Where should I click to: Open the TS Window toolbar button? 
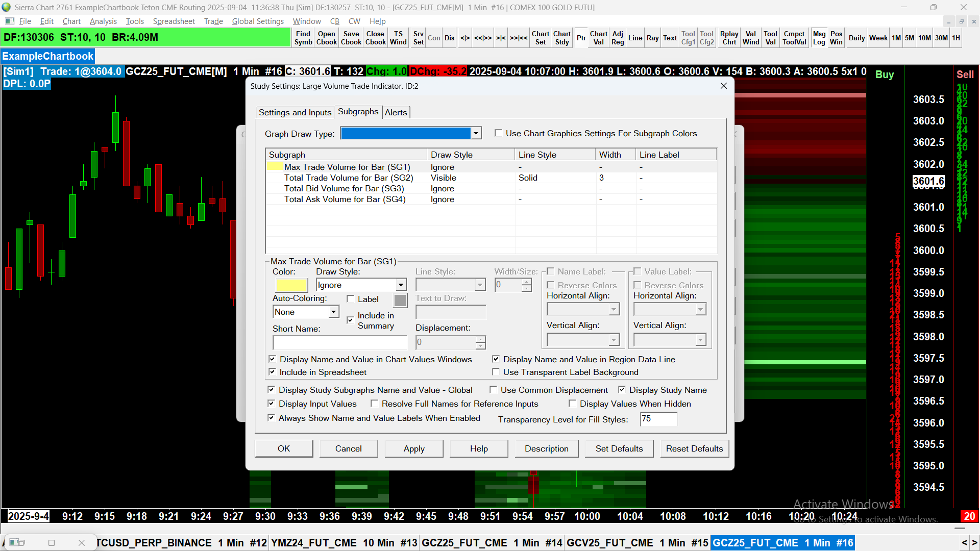tap(398, 38)
